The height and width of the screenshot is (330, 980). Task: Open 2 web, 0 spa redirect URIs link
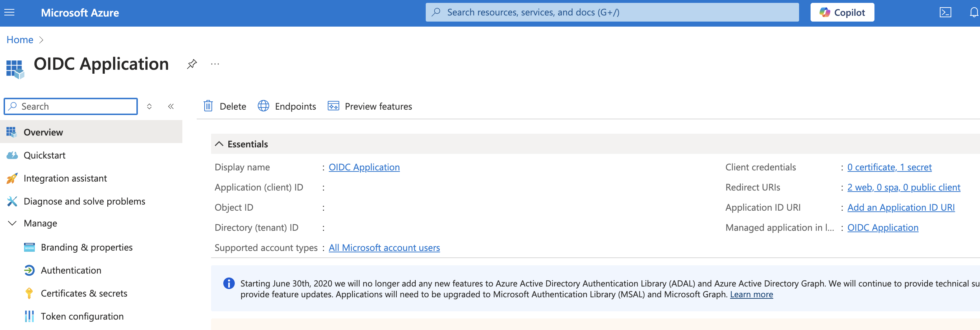tap(904, 188)
